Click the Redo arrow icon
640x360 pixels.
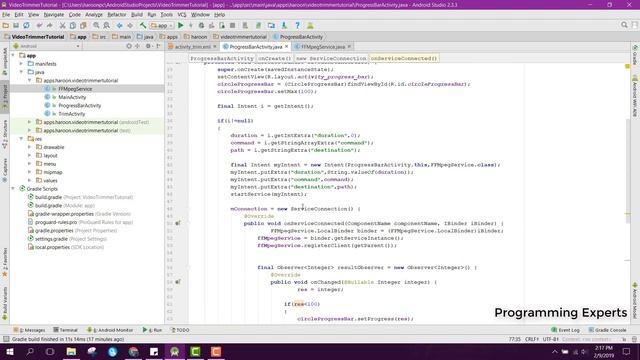click(49, 25)
